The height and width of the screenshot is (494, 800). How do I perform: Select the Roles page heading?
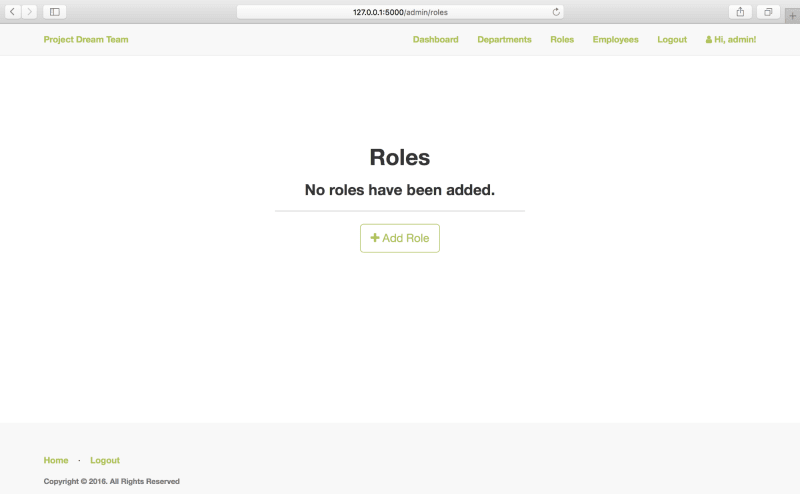click(x=400, y=157)
